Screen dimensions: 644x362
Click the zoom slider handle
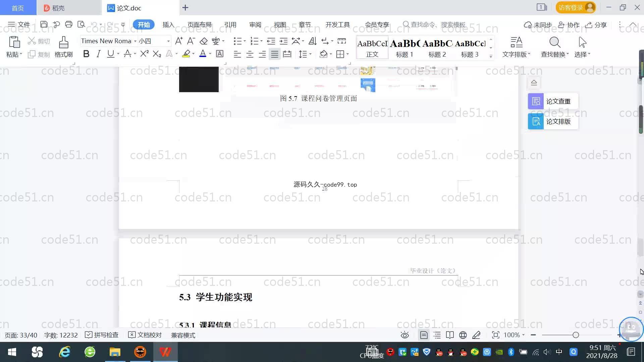click(576, 335)
